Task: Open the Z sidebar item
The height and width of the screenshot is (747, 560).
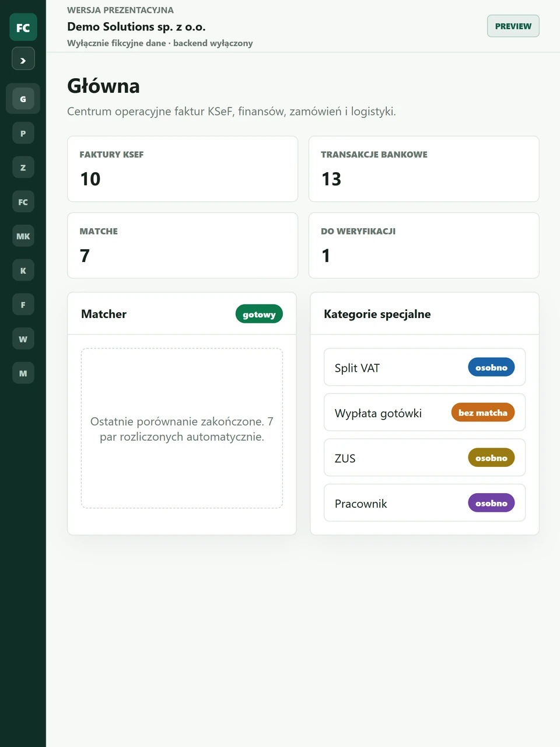Action: [x=23, y=167]
